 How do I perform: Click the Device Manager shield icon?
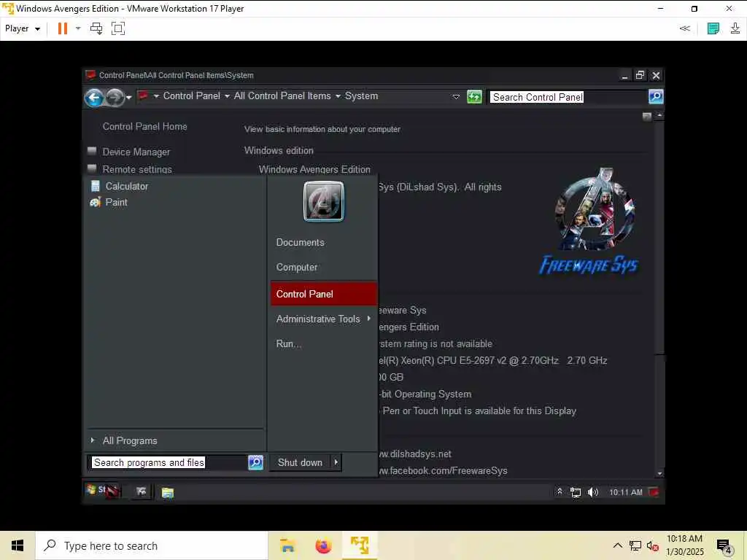pyautogui.click(x=92, y=151)
